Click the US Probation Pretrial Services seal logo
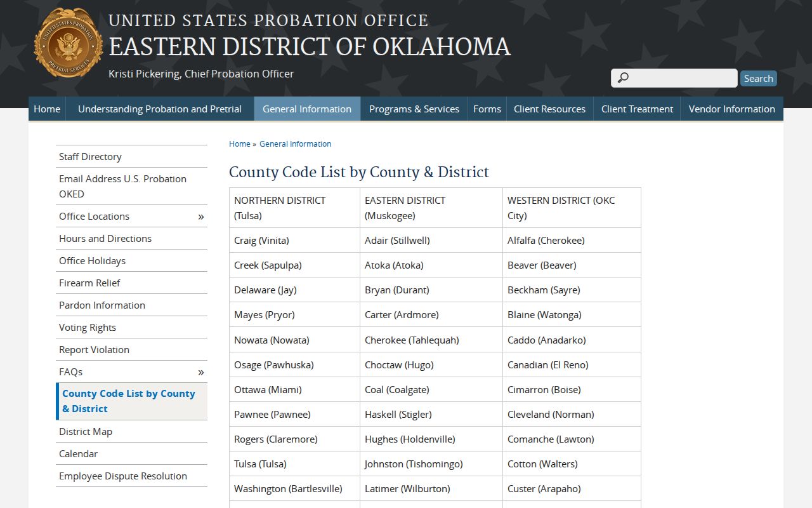 point(68,43)
